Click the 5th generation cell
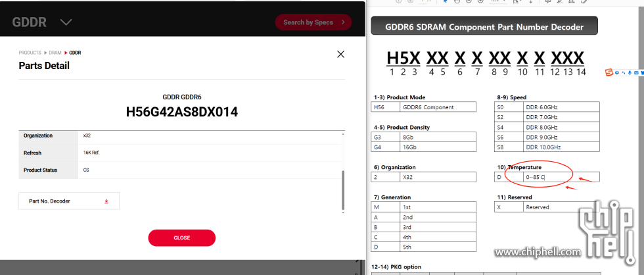The height and width of the screenshot is (275, 644). point(438,247)
